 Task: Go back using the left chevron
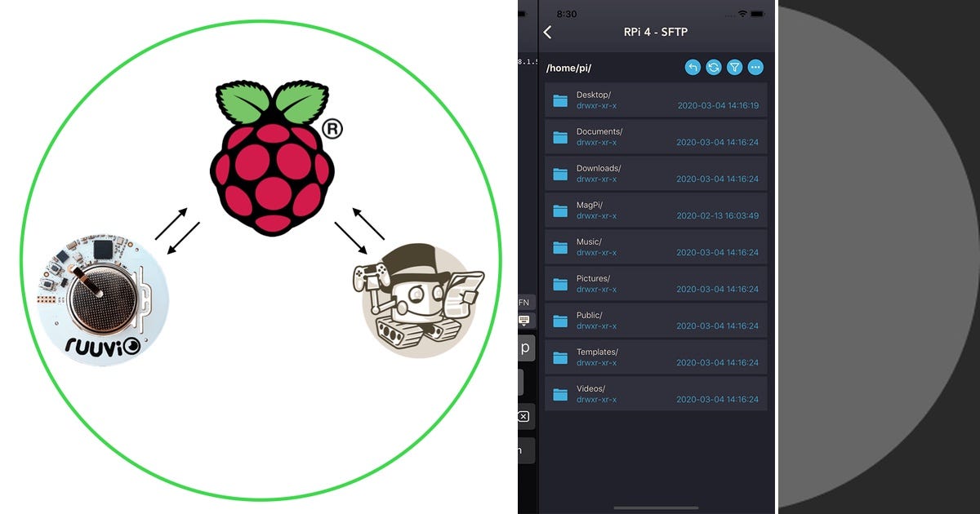tap(547, 32)
